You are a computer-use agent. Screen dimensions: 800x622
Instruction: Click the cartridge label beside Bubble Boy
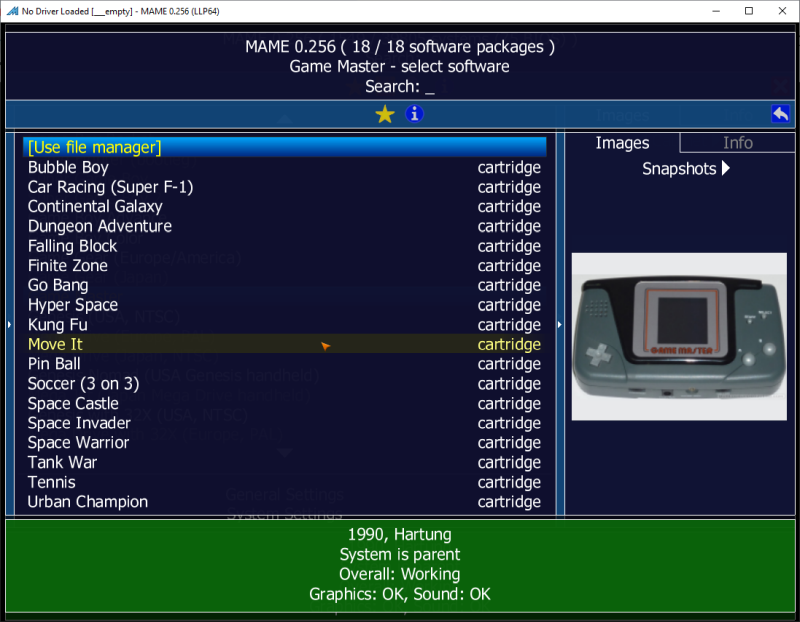pos(509,167)
